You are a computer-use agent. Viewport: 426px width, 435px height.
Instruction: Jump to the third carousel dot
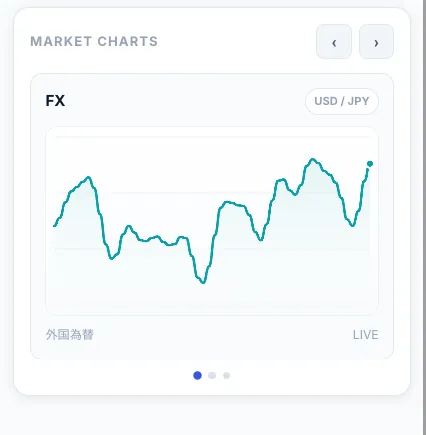point(226,376)
